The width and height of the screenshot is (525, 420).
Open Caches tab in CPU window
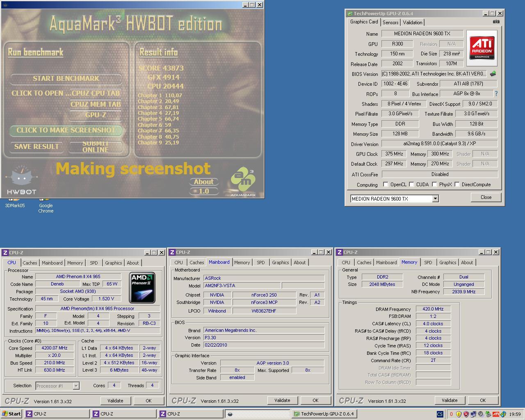30,263
